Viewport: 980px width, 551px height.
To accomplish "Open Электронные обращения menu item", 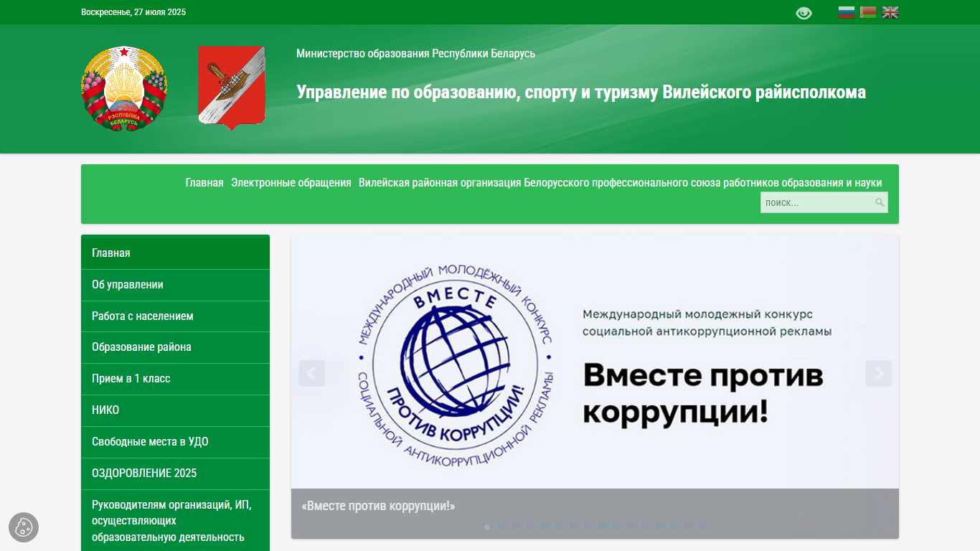I will pyautogui.click(x=291, y=183).
